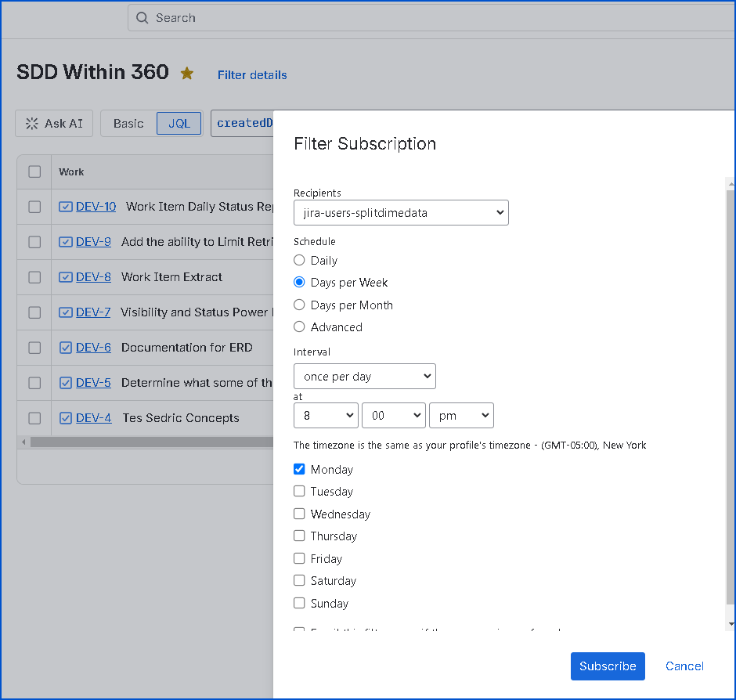
Task: Click the Ask AI button
Action: [x=54, y=124]
